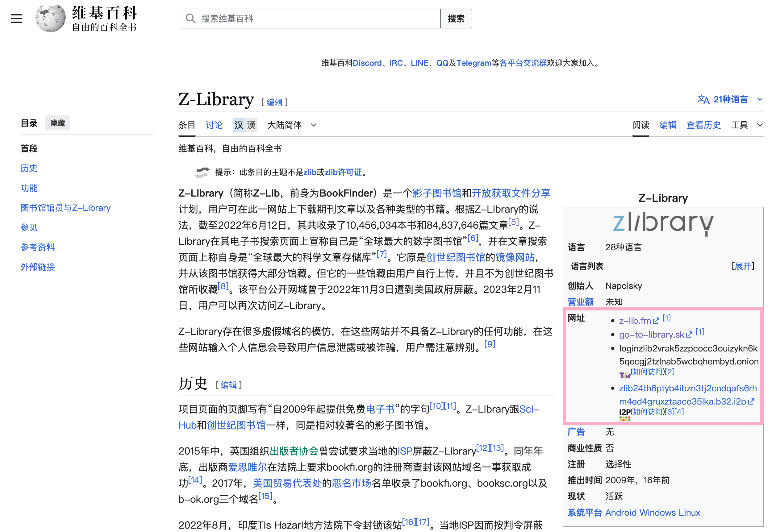776x532 pixels.
Task: Click the 搜索 search button
Action: point(456,19)
